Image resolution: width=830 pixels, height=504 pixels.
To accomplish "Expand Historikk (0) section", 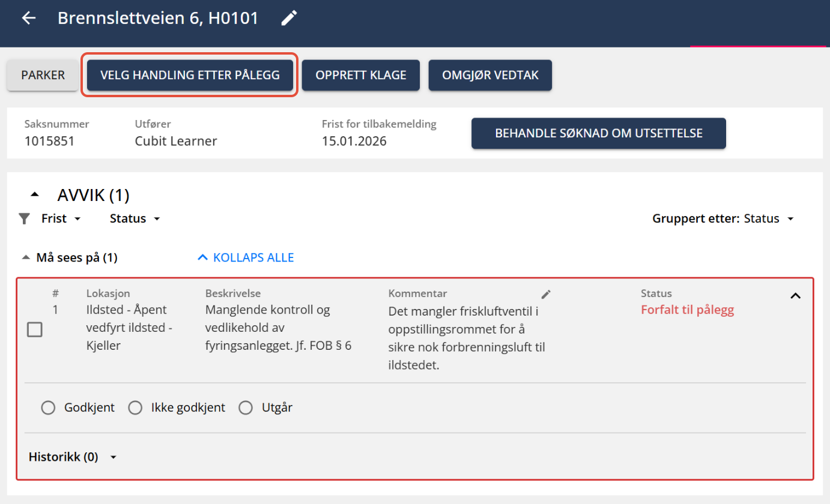I will click(73, 457).
